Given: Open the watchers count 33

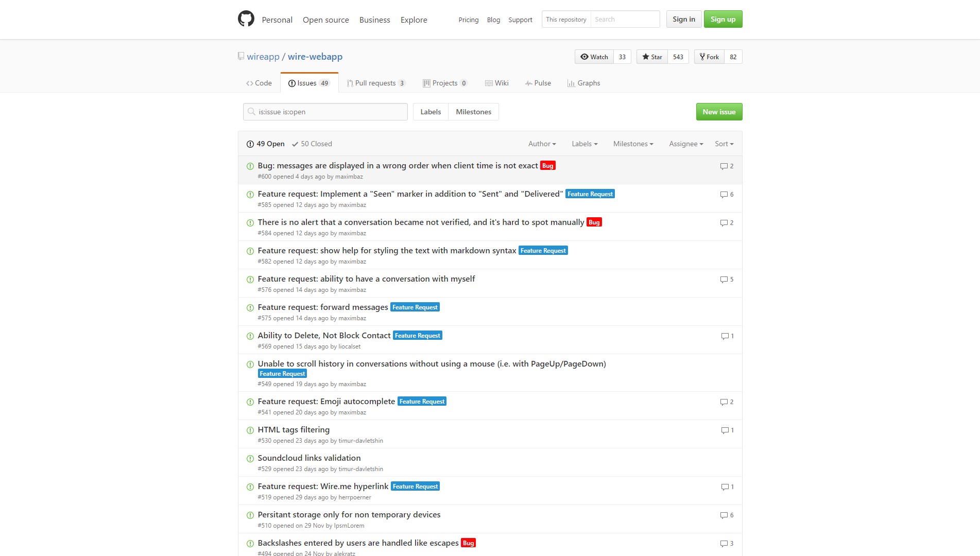Looking at the screenshot, I should click(622, 57).
